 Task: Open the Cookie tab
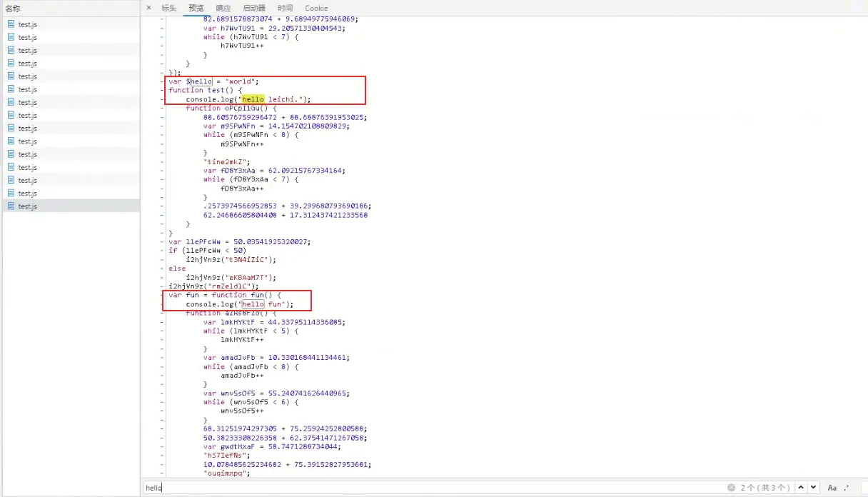pos(316,8)
